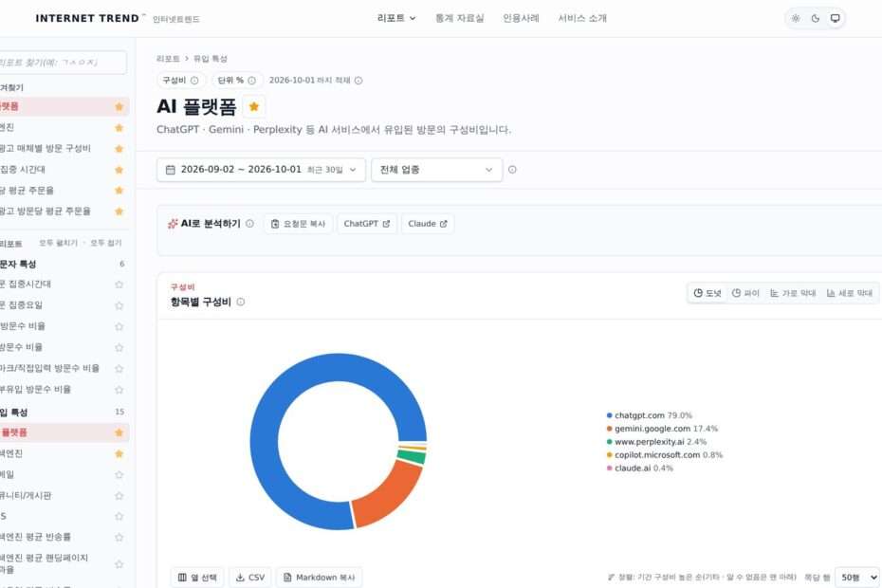This screenshot has height=588, width=882.
Task: Open 인용사례 menu item
Action: coord(521,19)
